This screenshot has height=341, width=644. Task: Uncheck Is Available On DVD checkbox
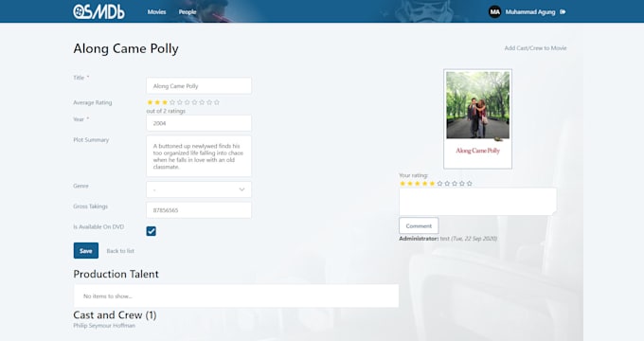pos(152,231)
